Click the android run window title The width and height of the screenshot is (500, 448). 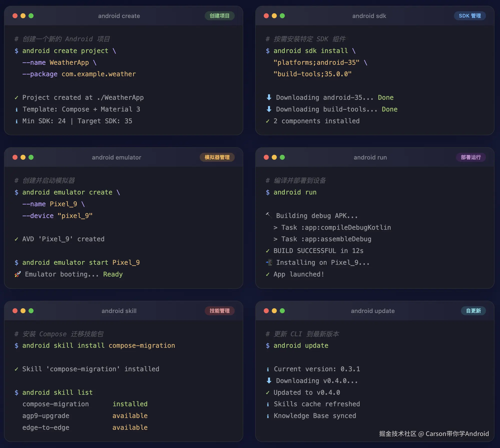pyautogui.click(x=370, y=157)
